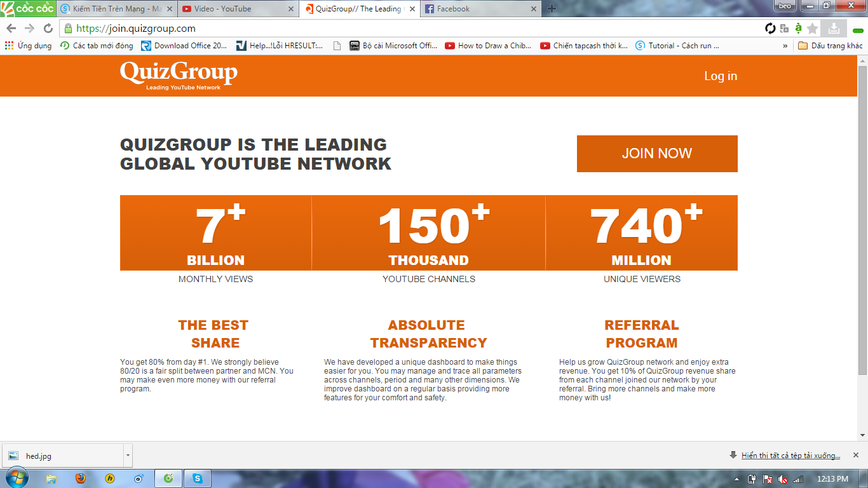The width and height of the screenshot is (868, 488).
Task: Click the MONTHLY VIEWS label
Action: (216, 279)
